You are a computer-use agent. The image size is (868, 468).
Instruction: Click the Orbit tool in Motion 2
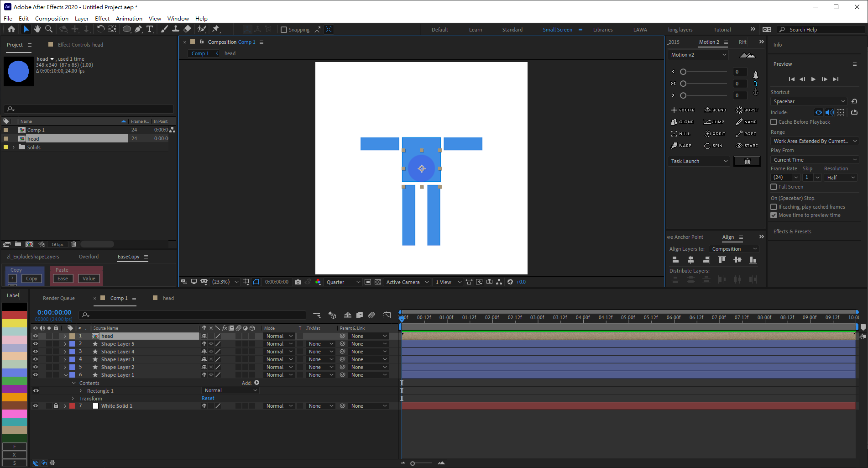pos(715,134)
